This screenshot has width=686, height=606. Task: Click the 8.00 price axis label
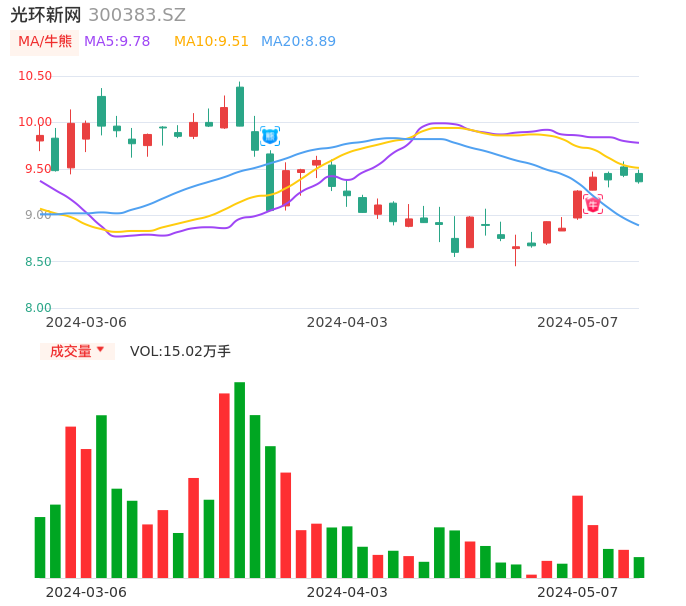[39, 308]
